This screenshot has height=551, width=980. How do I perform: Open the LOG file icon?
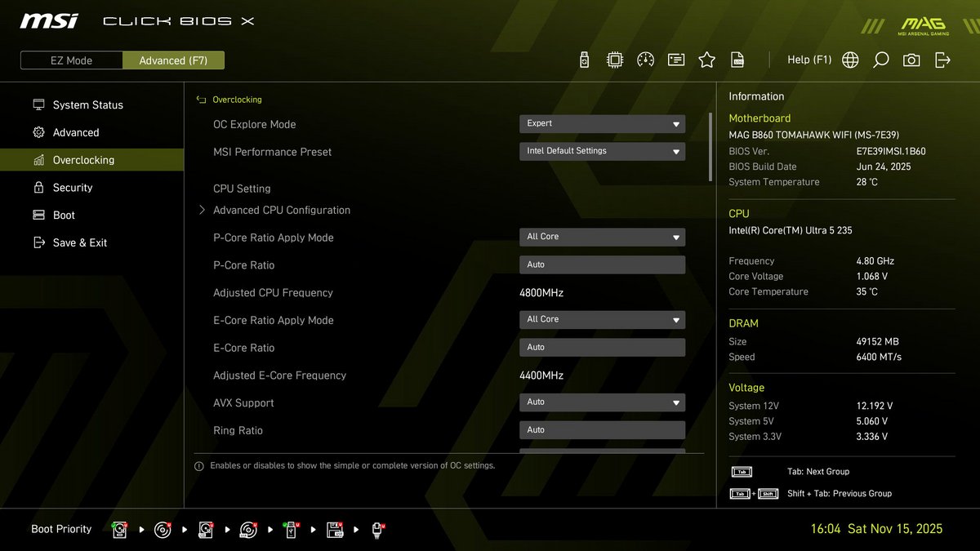(737, 59)
